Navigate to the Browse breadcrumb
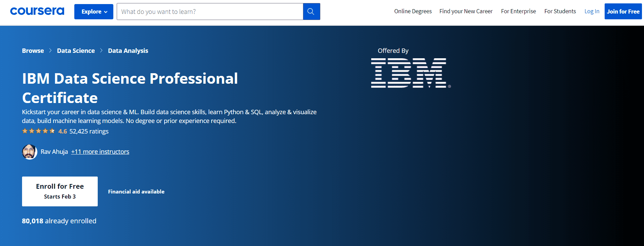This screenshot has height=246, width=644. pos(33,50)
